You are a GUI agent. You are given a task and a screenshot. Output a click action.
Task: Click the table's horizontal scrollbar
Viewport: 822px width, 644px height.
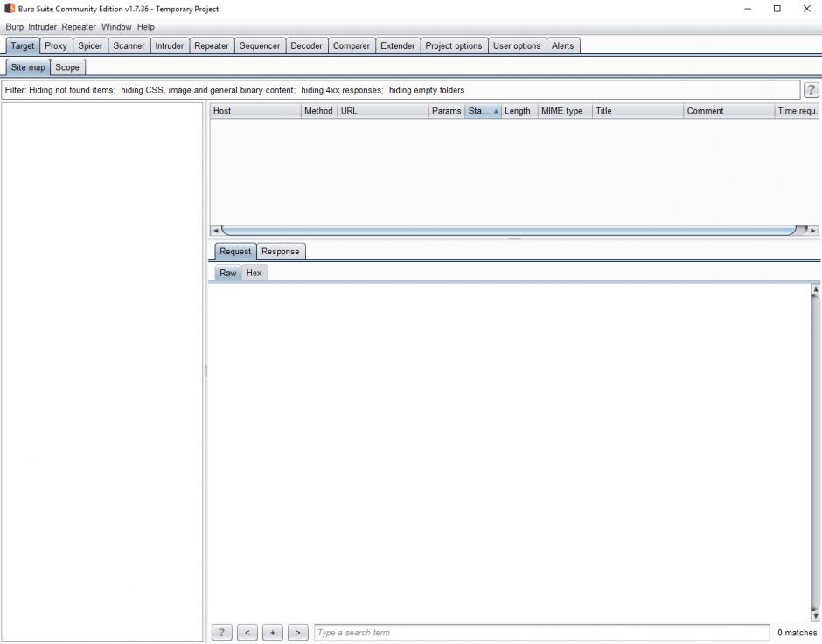tap(509, 231)
